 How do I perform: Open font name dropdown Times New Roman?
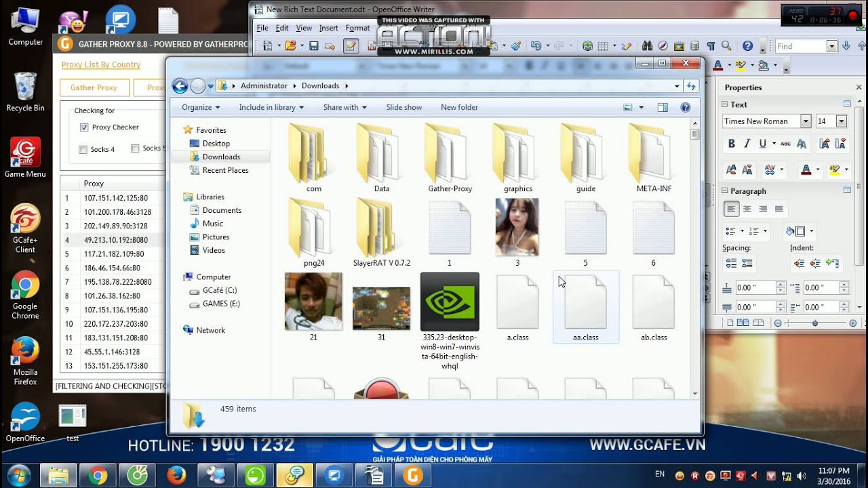click(806, 121)
